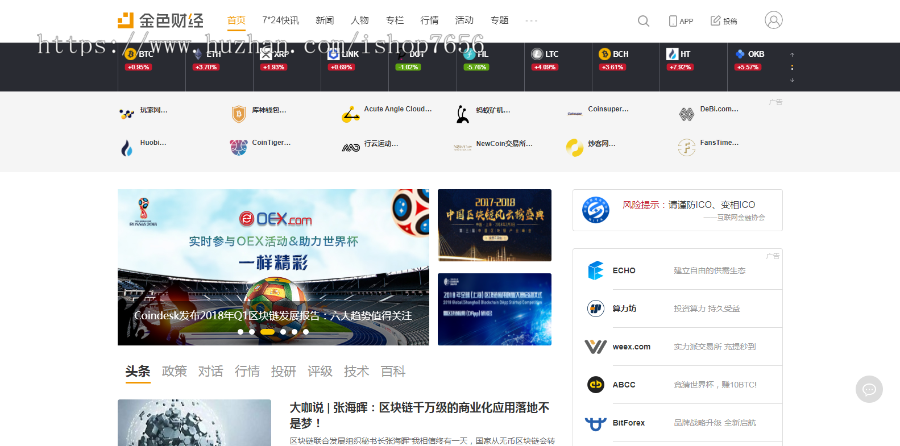Switch to the 对话 tab
The height and width of the screenshot is (446, 900).
point(211,371)
